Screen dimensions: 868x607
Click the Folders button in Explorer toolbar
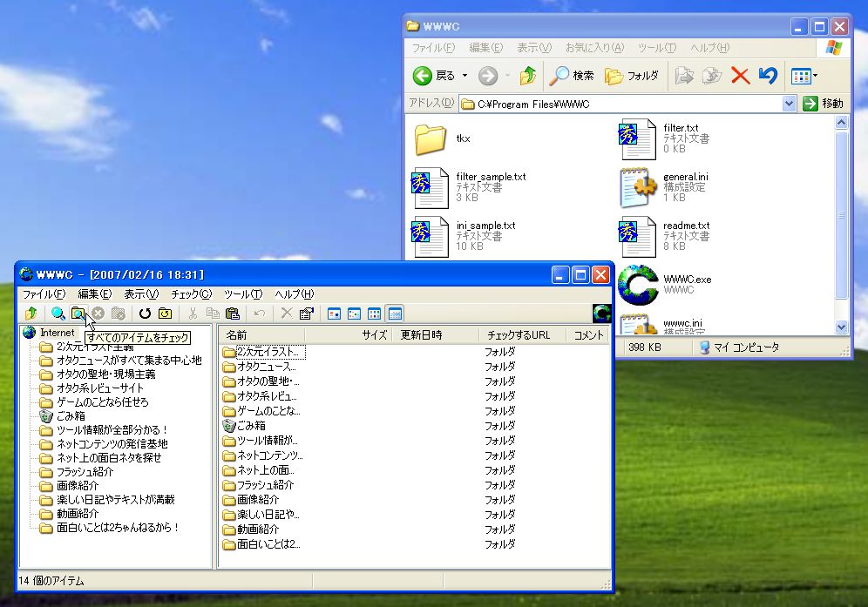[632, 75]
